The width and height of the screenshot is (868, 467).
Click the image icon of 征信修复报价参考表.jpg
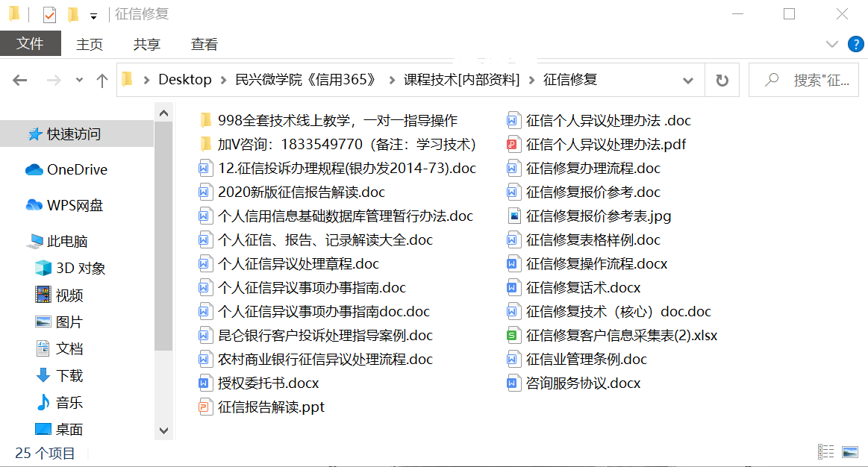(x=513, y=216)
